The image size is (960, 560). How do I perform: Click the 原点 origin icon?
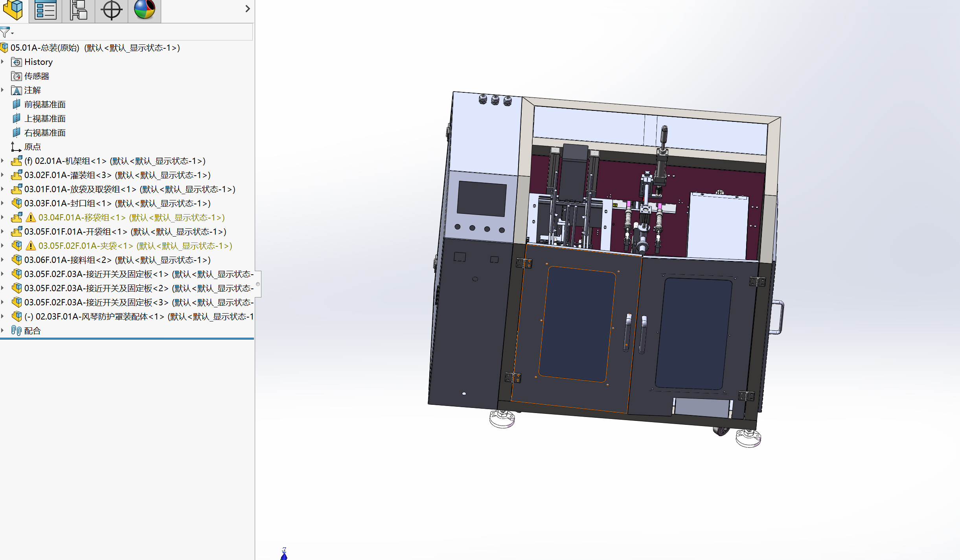[16, 147]
